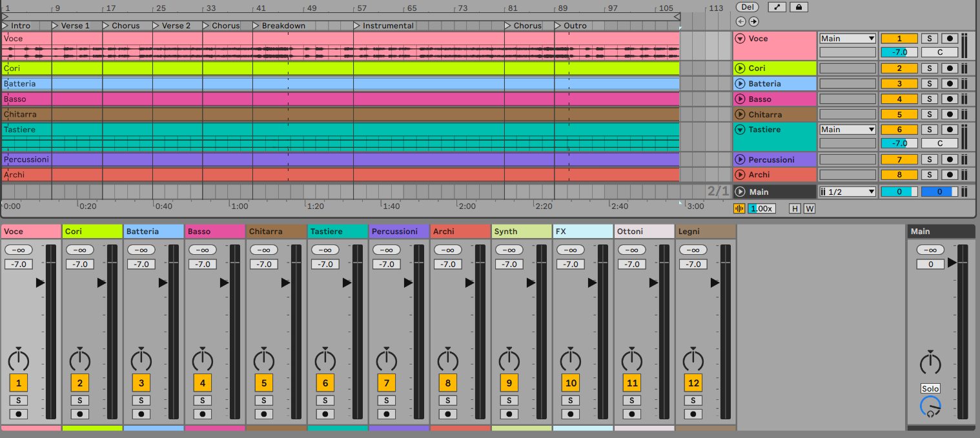Open the Main track 1/2 output dropdown
980x438 pixels.
[848, 192]
